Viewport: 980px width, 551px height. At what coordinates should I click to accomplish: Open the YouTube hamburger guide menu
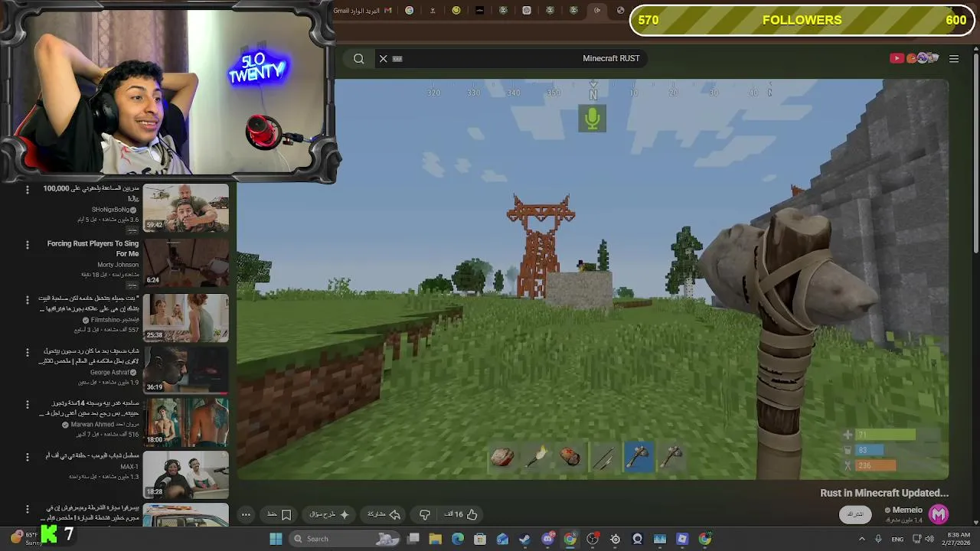(x=954, y=58)
